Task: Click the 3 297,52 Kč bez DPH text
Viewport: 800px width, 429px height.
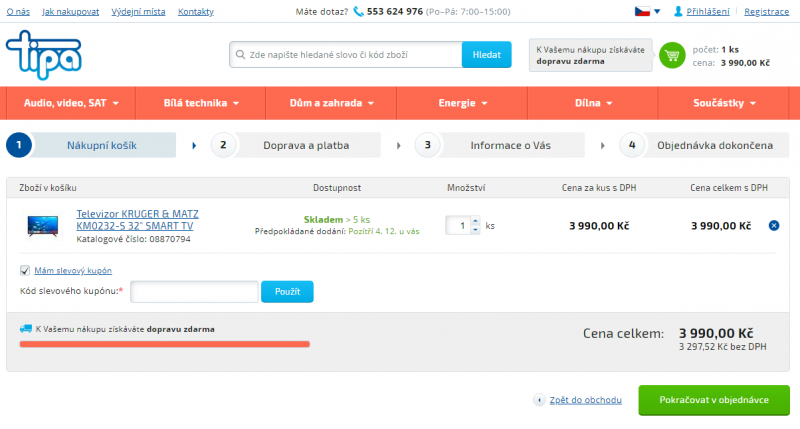Action: 722,347
